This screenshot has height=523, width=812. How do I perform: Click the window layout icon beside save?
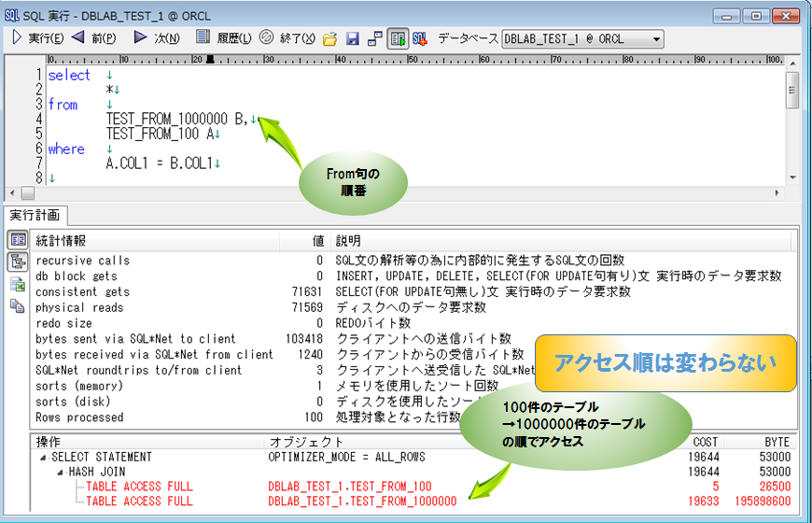(374, 39)
